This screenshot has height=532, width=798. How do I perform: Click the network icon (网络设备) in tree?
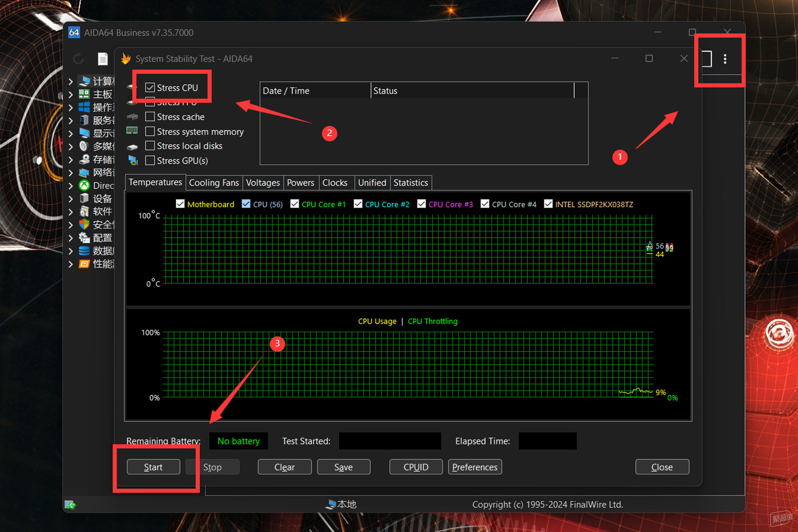click(84, 172)
